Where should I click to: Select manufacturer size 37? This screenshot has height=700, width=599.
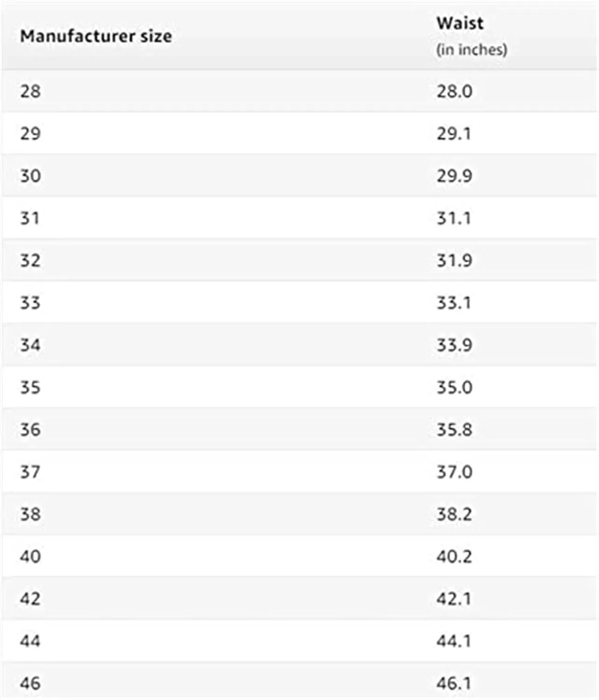pyautogui.click(x=30, y=472)
